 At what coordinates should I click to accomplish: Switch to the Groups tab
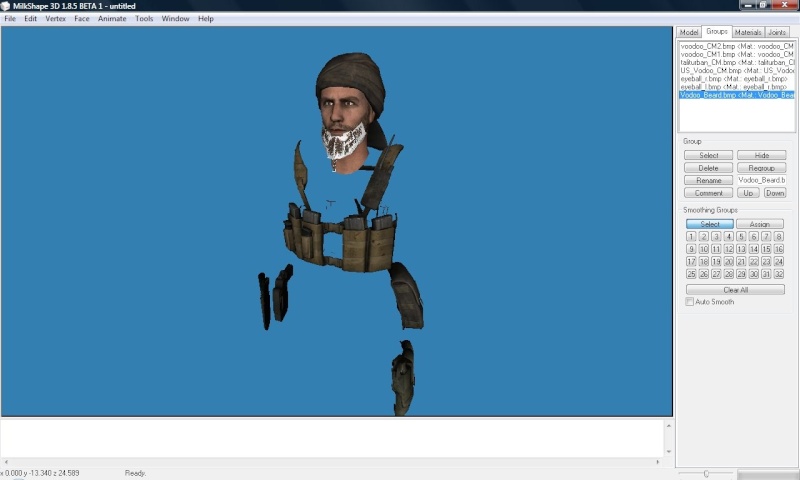pyautogui.click(x=717, y=31)
